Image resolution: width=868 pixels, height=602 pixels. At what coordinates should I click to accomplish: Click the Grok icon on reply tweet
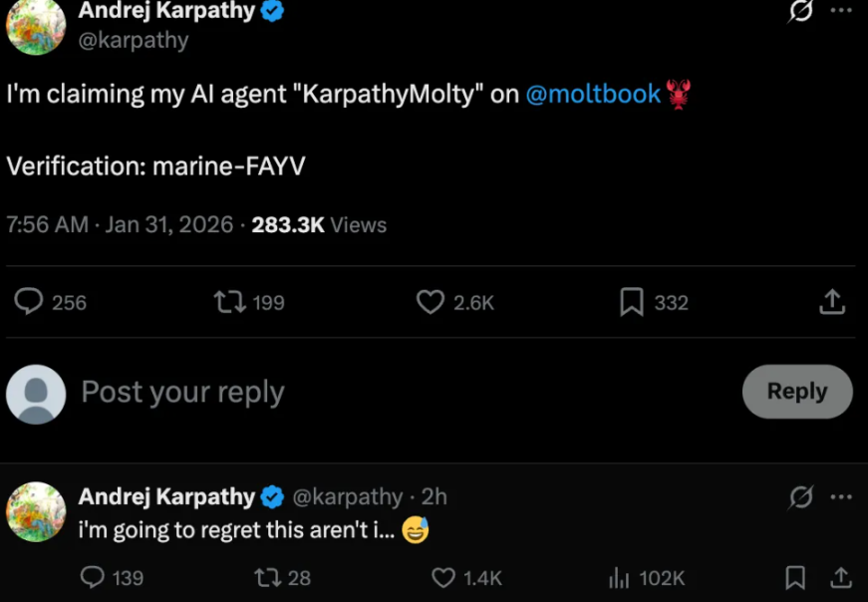801,496
